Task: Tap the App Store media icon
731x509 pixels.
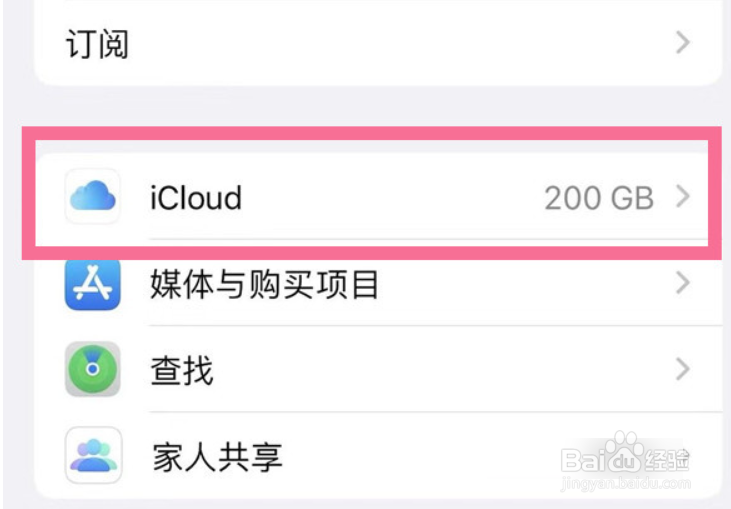Action: coord(93,284)
